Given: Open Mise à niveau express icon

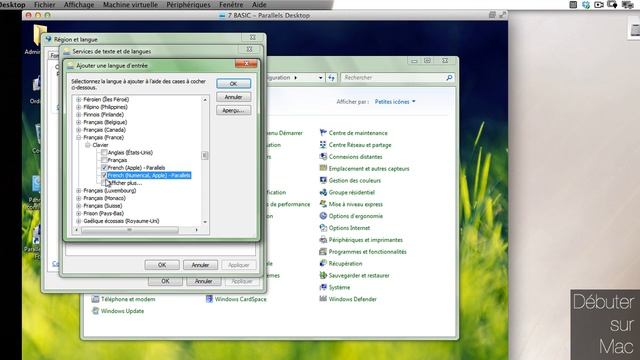Looking at the screenshot, I should (x=323, y=204).
